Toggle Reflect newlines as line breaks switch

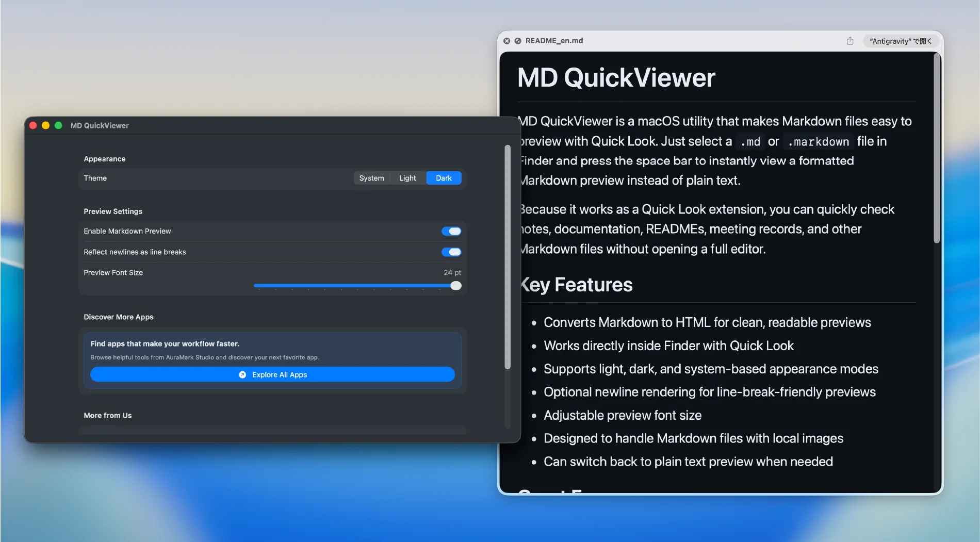pyautogui.click(x=451, y=252)
